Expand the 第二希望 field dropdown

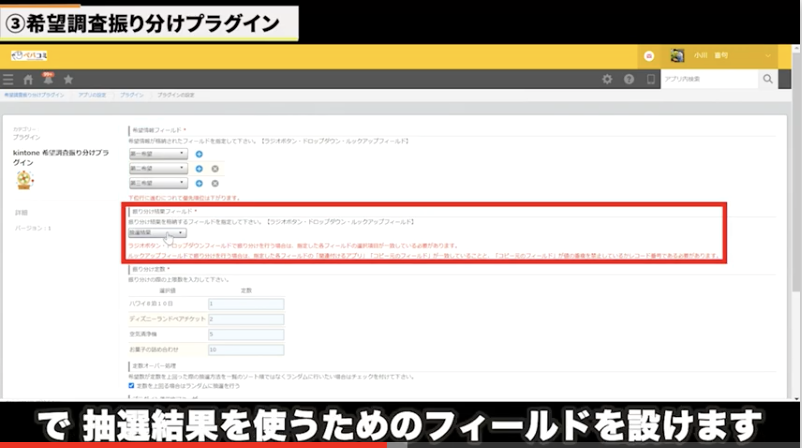pyautogui.click(x=158, y=169)
